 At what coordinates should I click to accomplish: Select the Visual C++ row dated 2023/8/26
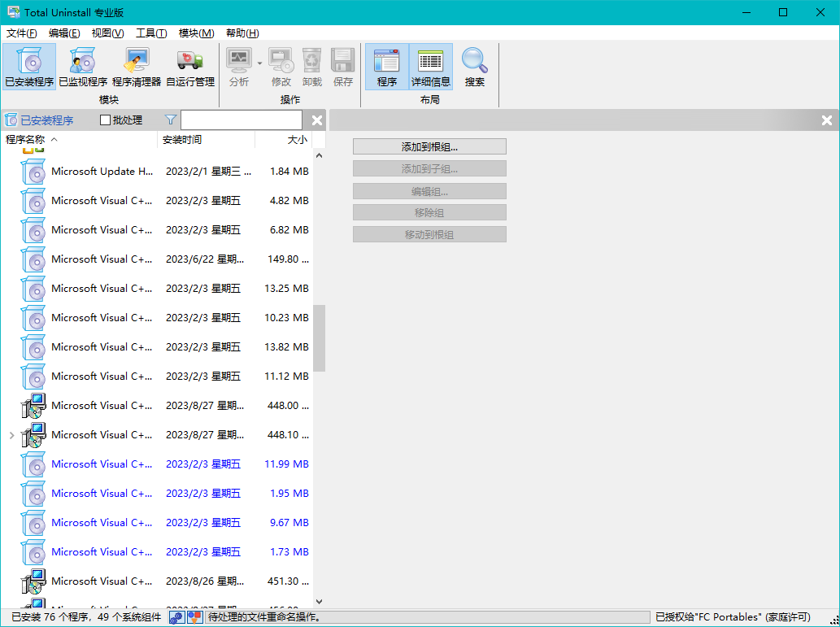point(156,581)
